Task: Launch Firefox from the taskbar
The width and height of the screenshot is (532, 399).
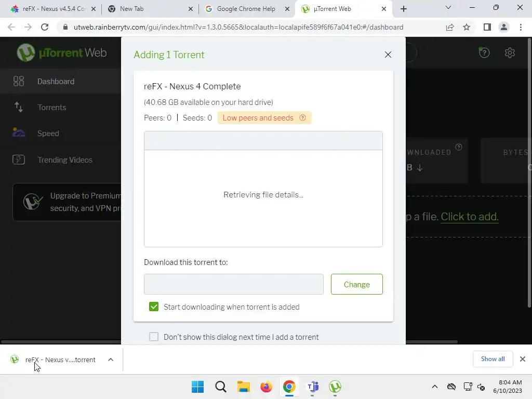Action: coord(267,387)
